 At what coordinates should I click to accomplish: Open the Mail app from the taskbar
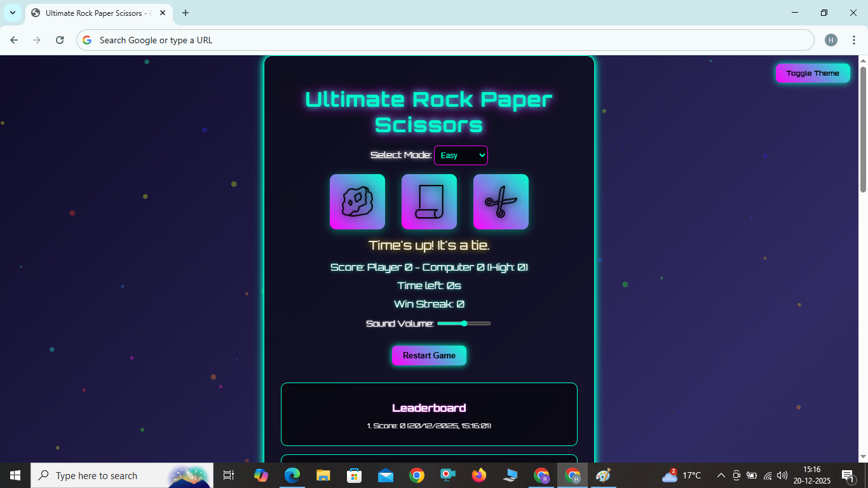click(385, 475)
